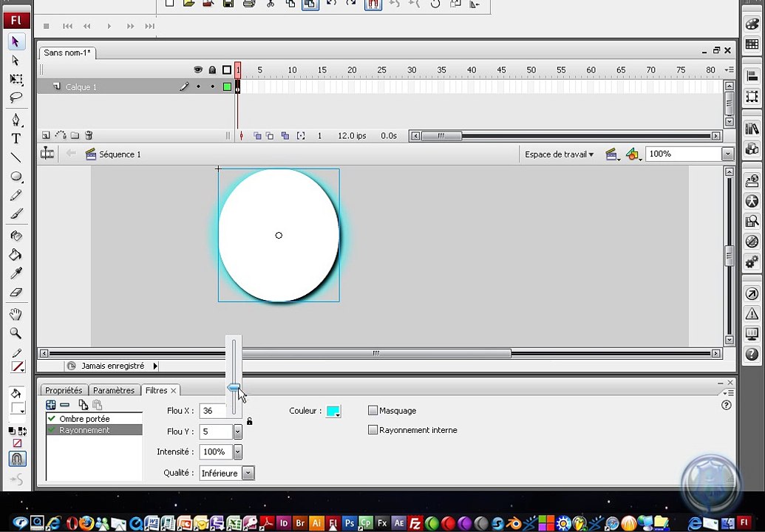Activate the Eraser tool
This screenshot has width=765, height=532.
[x=16, y=293]
